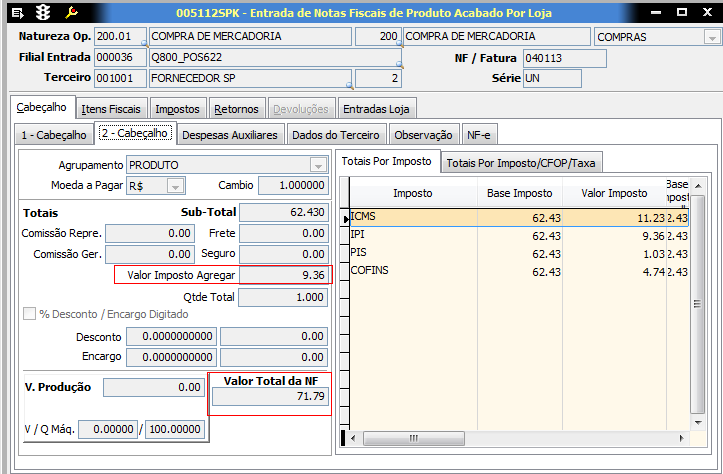
Task: Click the Base Imposto column header
Action: pyautogui.click(x=520, y=193)
